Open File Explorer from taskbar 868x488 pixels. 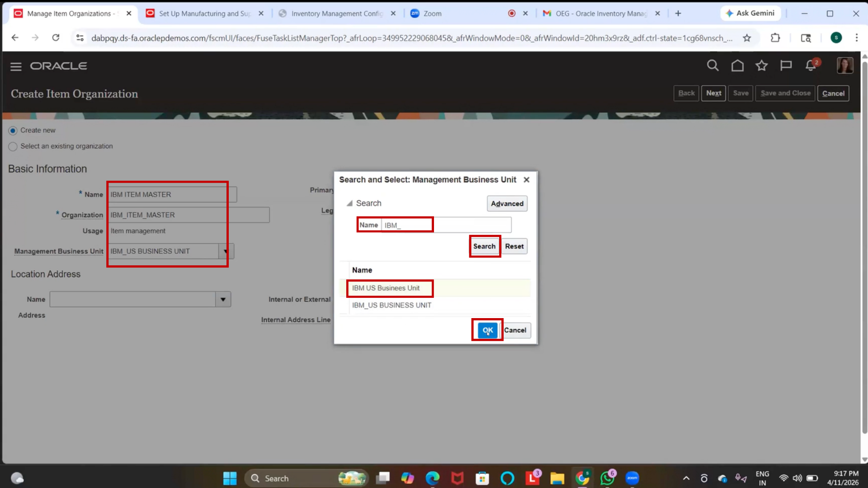point(557,478)
